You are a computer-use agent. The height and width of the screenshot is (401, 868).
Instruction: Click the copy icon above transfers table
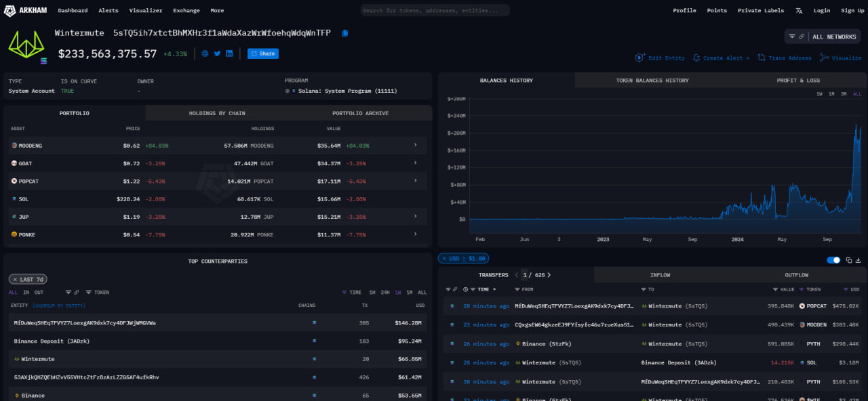[x=849, y=260]
